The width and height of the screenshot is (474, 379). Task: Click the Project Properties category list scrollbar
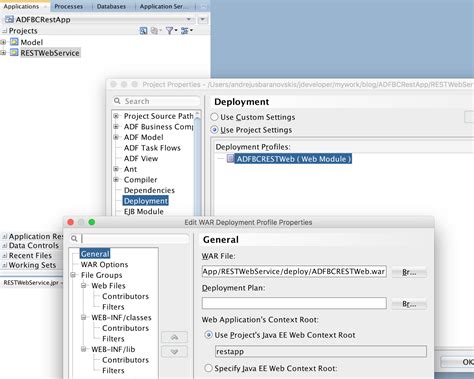point(197,163)
